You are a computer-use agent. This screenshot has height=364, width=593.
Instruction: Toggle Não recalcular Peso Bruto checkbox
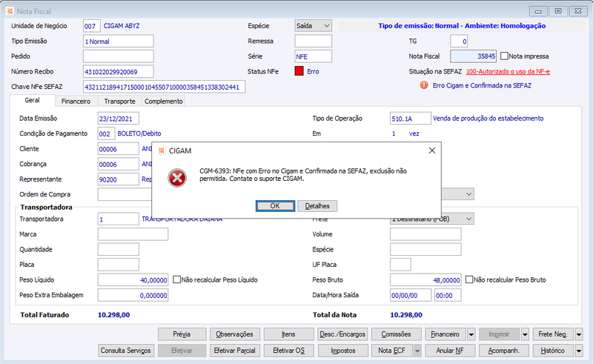(469, 279)
